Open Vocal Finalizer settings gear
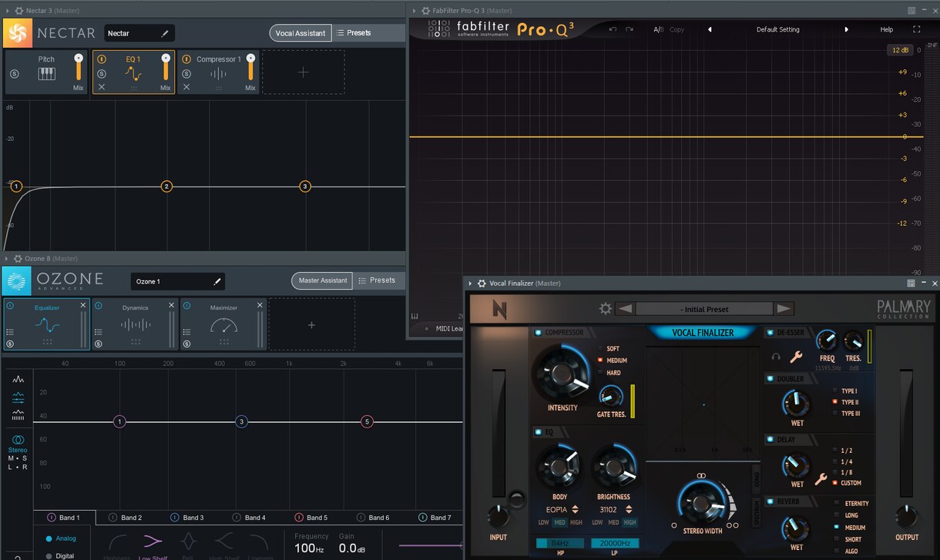This screenshot has width=940, height=560. tap(606, 309)
